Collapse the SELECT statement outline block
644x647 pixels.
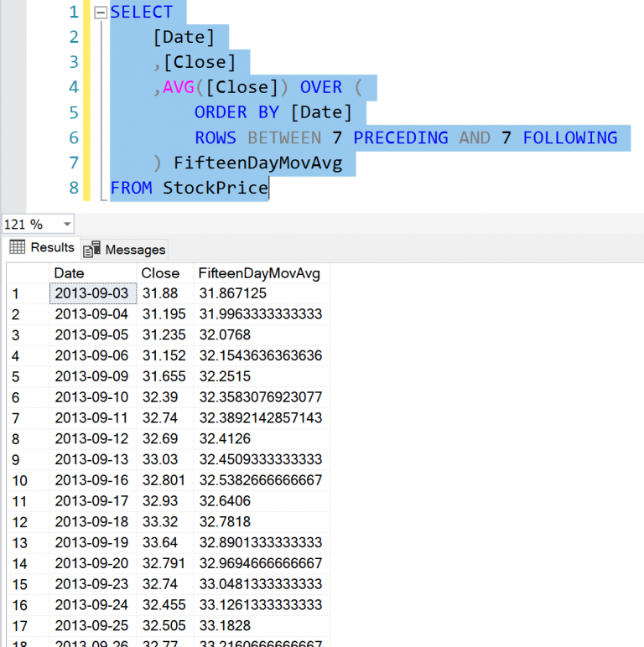pyautogui.click(x=101, y=13)
